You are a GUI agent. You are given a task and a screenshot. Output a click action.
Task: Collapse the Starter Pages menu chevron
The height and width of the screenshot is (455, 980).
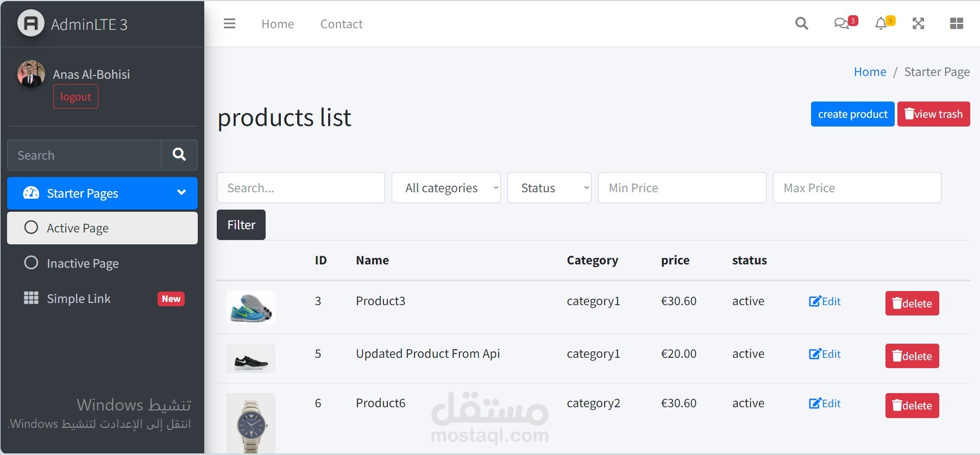click(x=181, y=193)
